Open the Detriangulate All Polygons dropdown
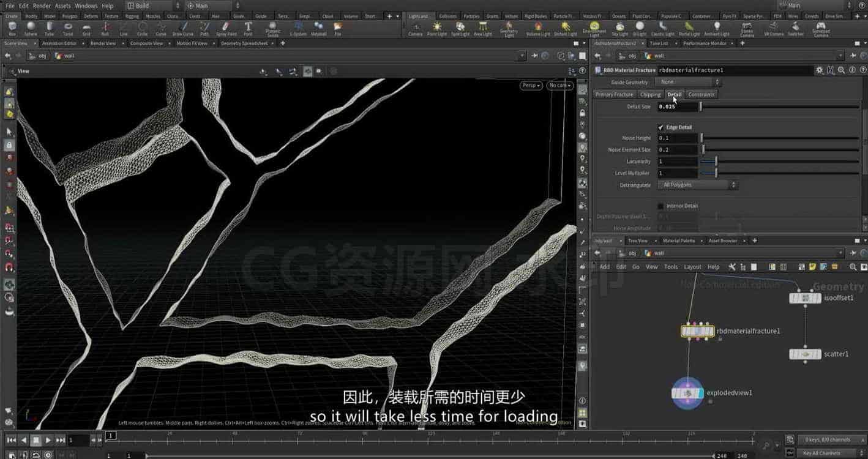The height and width of the screenshot is (459, 868). click(698, 185)
